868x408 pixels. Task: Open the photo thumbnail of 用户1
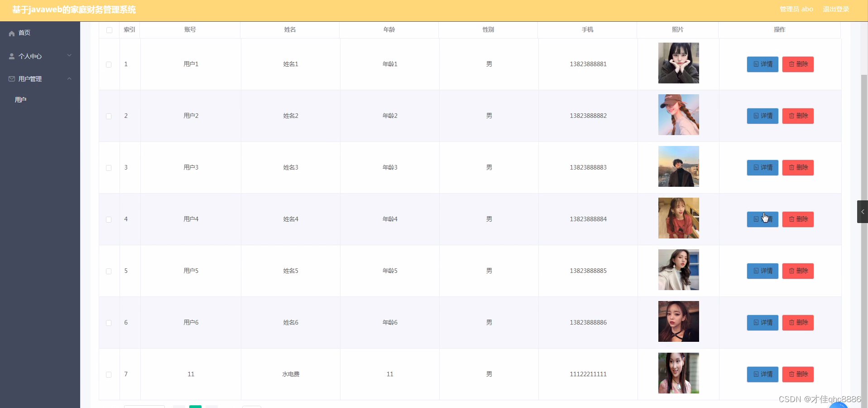coord(678,63)
